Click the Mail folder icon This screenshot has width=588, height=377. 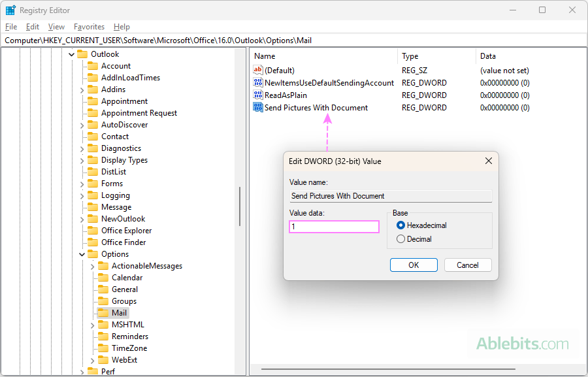click(103, 313)
